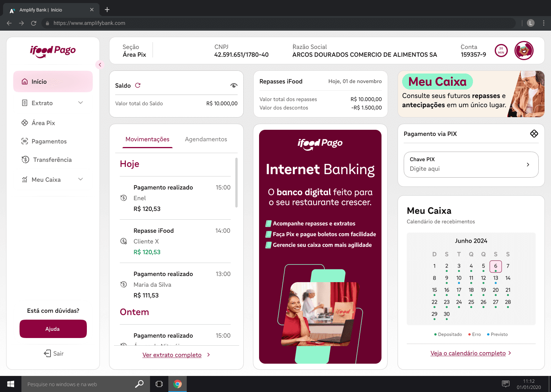The height and width of the screenshot is (392, 551).
Task: Close the Amplify Bank browser tab
Action: [92, 10]
